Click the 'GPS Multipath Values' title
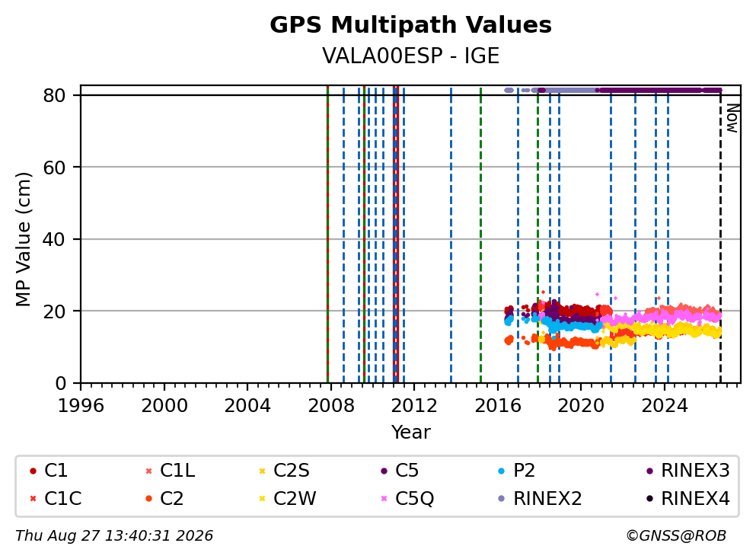 tap(411, 24)
